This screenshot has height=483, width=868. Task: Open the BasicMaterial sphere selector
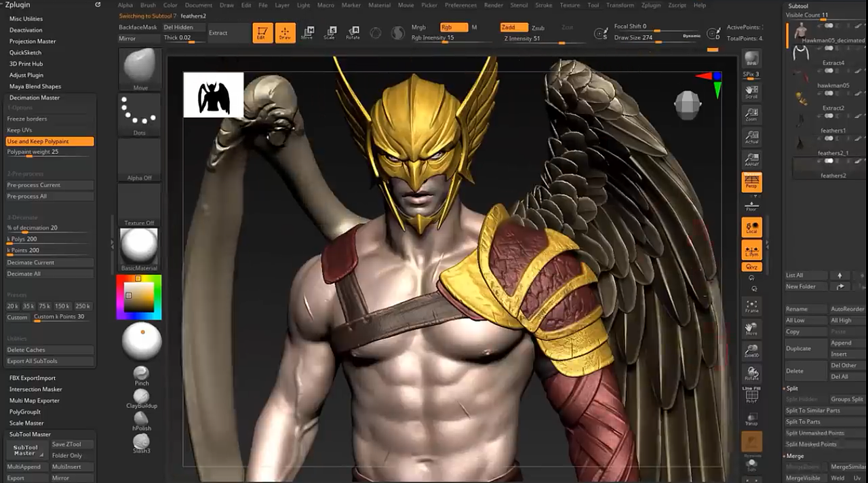click(139, 250)
